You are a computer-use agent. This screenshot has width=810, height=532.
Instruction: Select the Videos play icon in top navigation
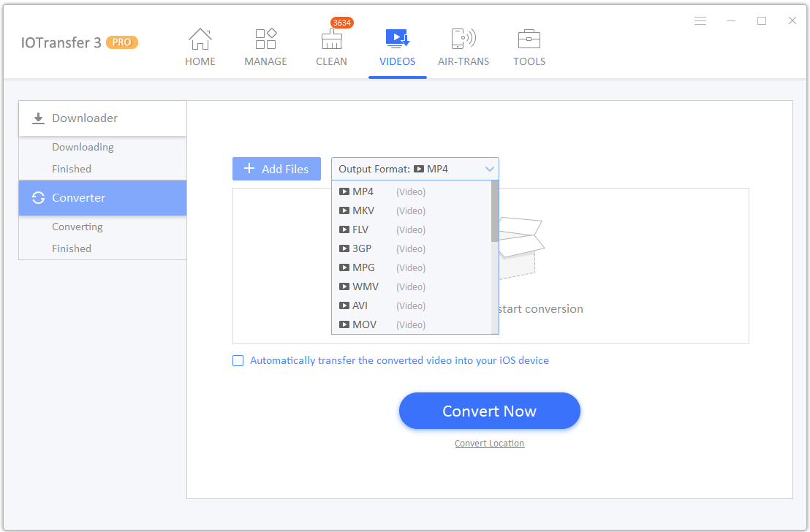pyautogui.click(x=397, y=39)
